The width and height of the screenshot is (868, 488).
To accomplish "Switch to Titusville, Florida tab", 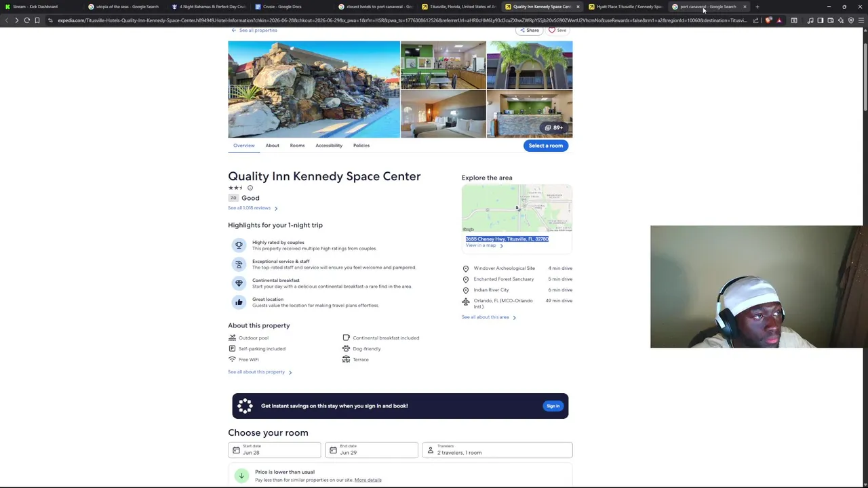I will pyautogui.click(x=458, y=7).
